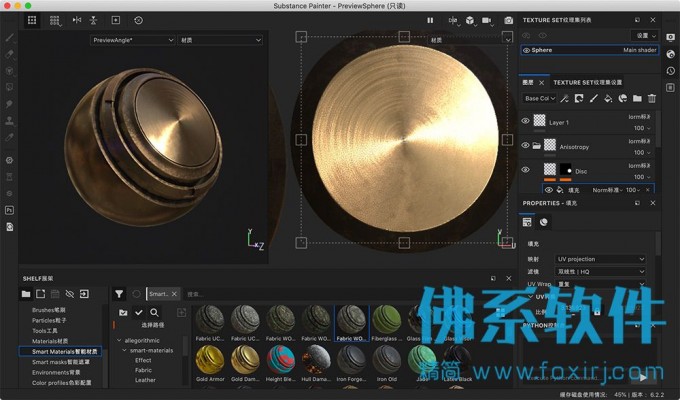Toggle shelf hidden-eye icon
This screenshot has height=400, width=680.
(69, 294)
